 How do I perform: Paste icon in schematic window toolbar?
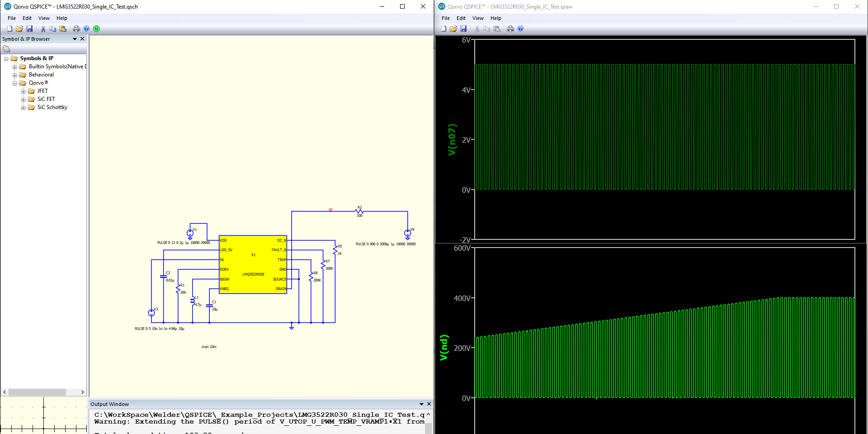[63, 29]
